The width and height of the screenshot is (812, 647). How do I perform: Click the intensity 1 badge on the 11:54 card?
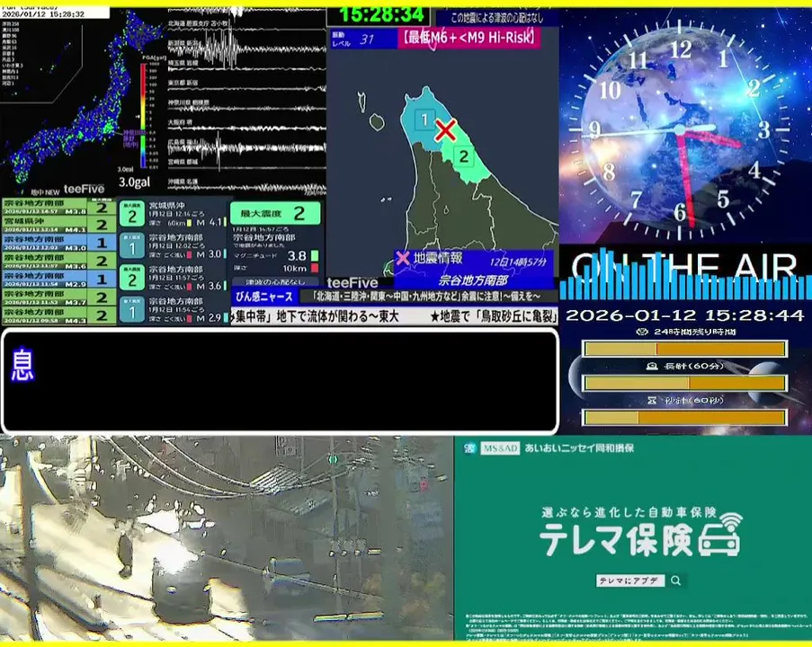132,309
